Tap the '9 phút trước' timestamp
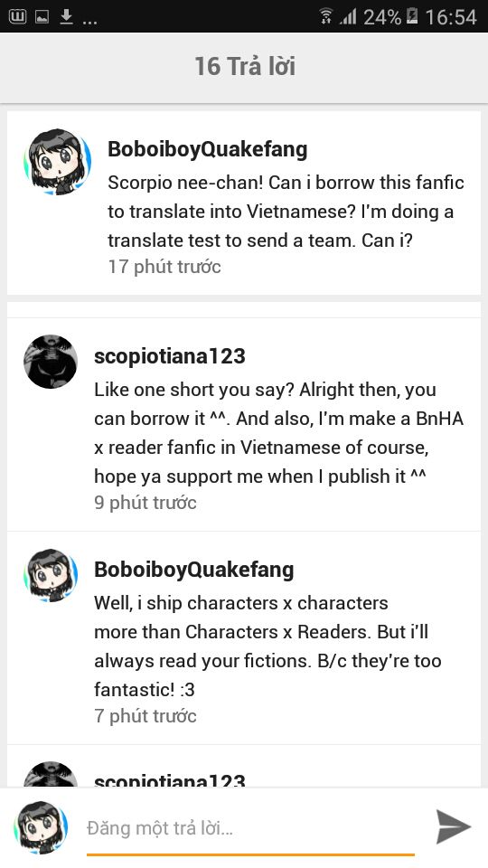The width and height of the screenshot is (488, 868). [x=145, y=503]
